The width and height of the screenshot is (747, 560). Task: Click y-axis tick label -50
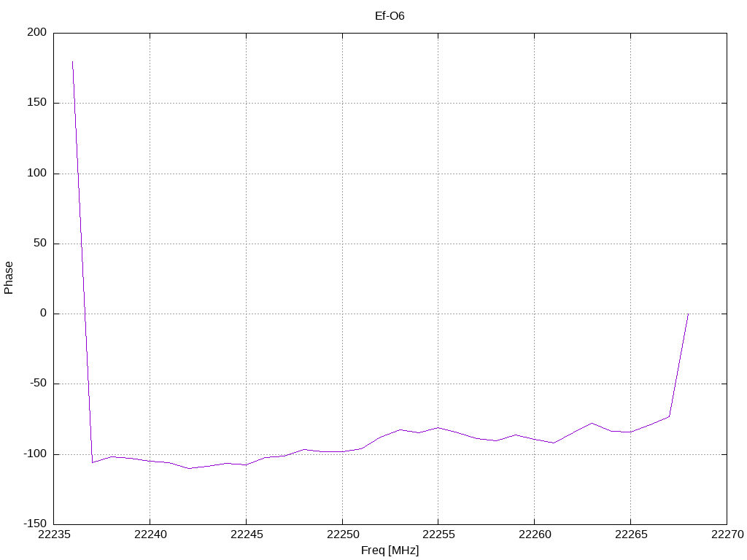tap(38, 384)
